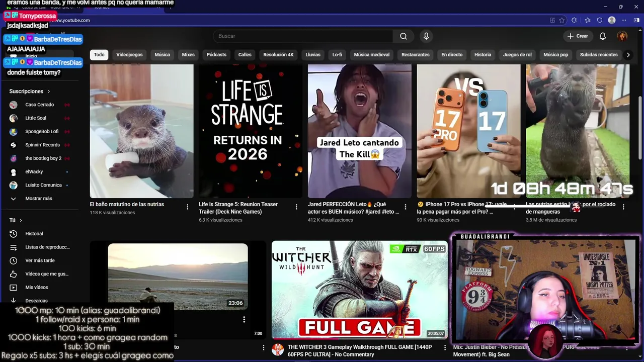The height and width of the screenshot is (362, 644).
Task: Open elWacky channel avatar
Action: (14, 172)
